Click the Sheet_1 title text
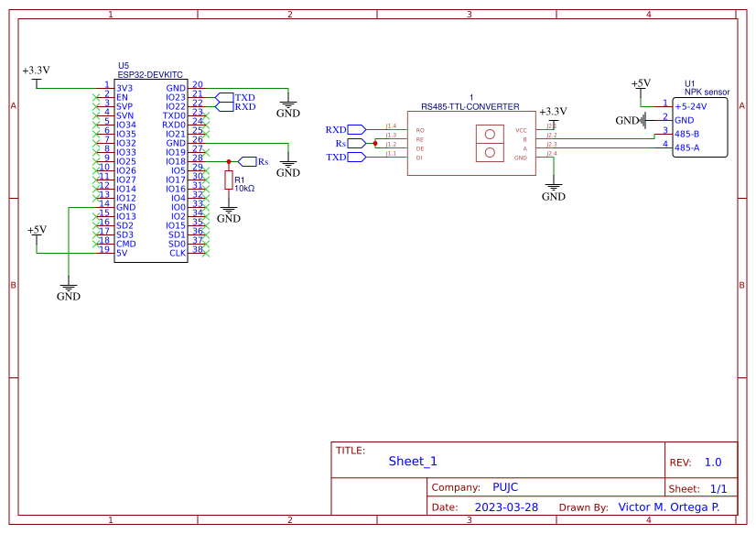 point(412,462)
